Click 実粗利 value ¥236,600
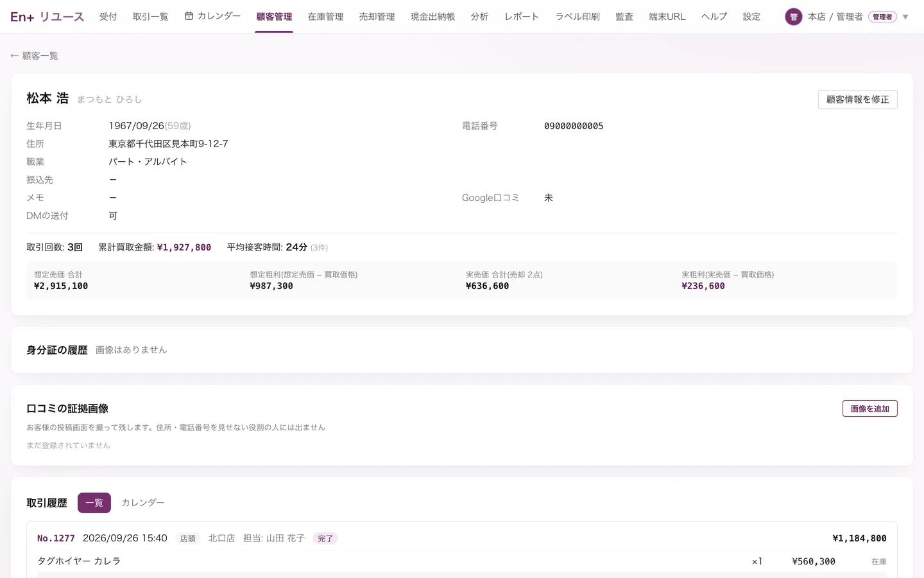924x578 pixels. [x=703, y=286]
